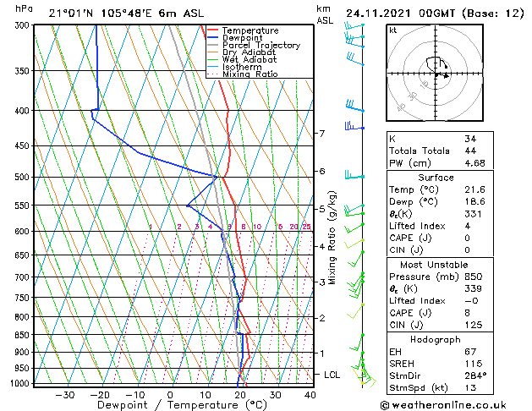Click the 500 hPa pressure label
Image resolution: width=532 pixels, height=411 pixels.
coord(24,177)
